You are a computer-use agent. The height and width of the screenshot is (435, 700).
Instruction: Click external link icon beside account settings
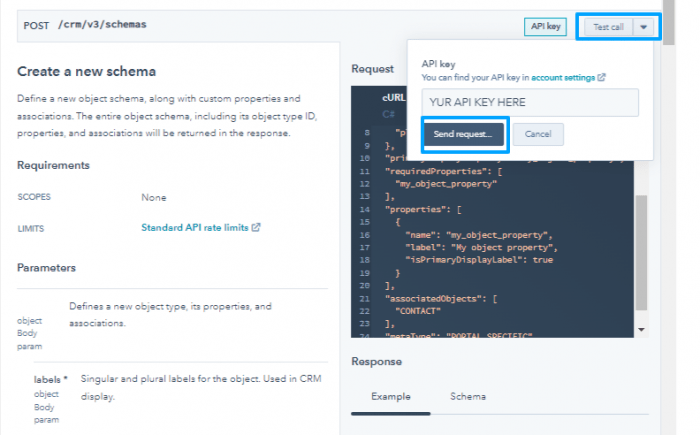coord(601,77)
